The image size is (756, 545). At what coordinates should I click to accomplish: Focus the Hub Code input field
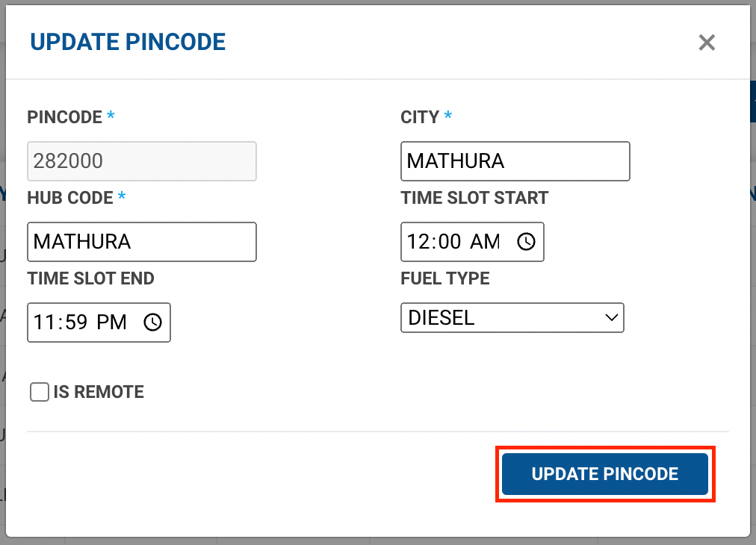(141, 242)
